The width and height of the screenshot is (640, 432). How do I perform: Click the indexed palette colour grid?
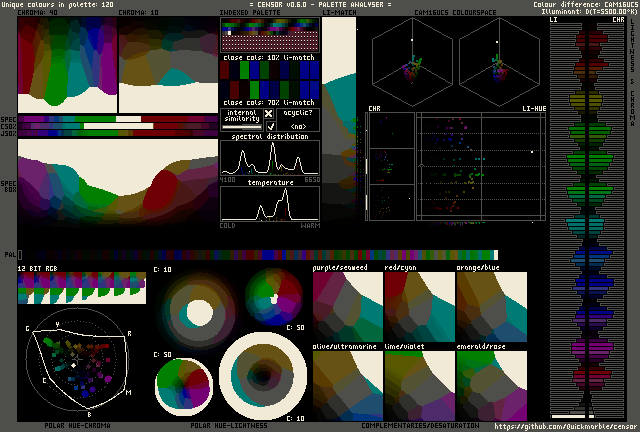[x=269, y=36]
